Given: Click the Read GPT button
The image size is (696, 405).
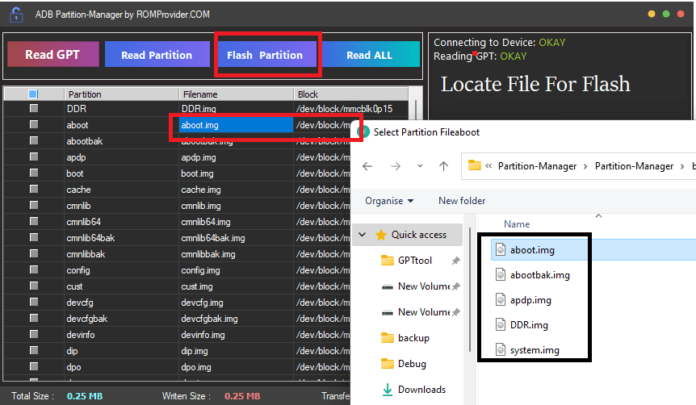Looking at the screenshot, I should [x=53, y=55].
